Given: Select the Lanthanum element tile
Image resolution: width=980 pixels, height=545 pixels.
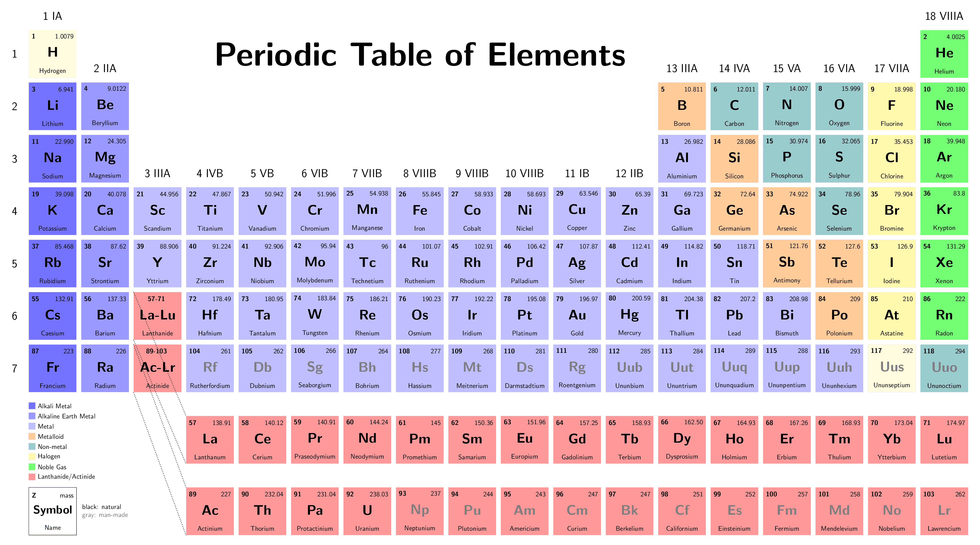Looking at the screenshot, I should pos(210,440).
